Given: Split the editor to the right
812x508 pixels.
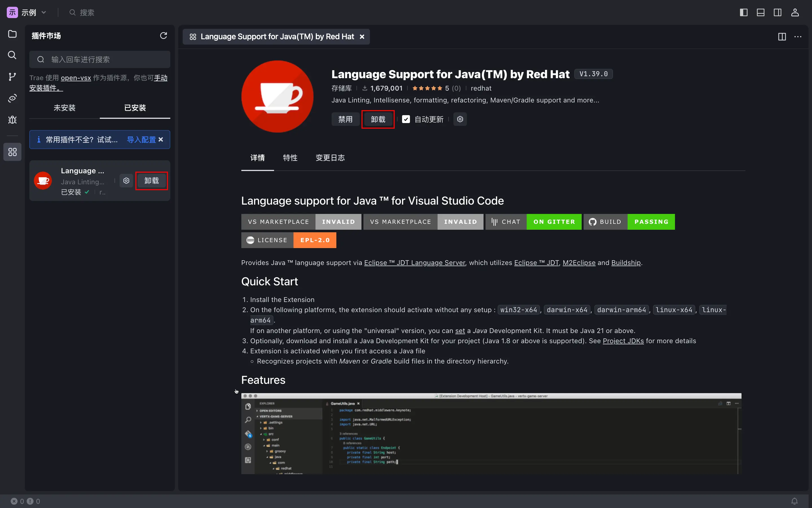Looking at the screenshot, I should coord(782,37).
